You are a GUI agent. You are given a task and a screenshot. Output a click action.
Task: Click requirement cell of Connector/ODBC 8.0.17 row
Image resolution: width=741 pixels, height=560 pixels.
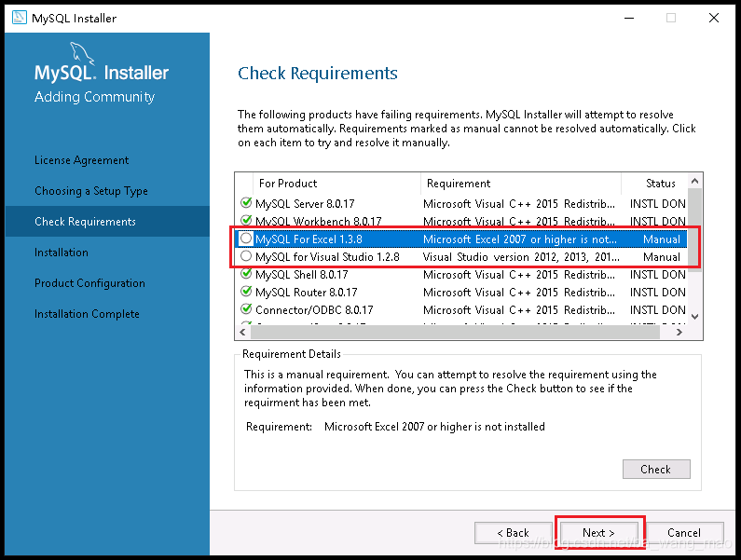pos(519,310)
